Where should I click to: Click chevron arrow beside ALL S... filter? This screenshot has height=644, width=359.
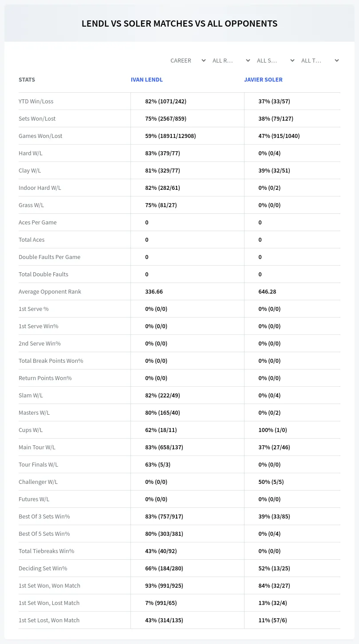(x=292, y=60)
